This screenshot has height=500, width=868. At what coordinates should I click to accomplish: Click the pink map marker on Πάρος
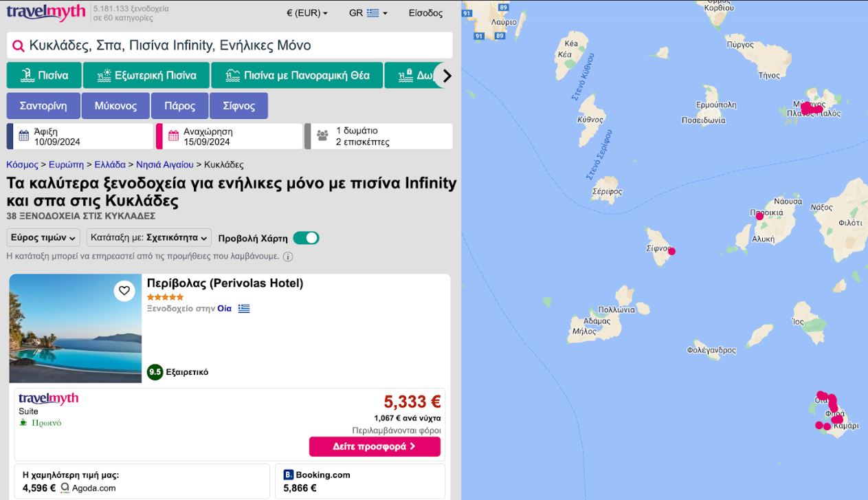coord(759,216)
